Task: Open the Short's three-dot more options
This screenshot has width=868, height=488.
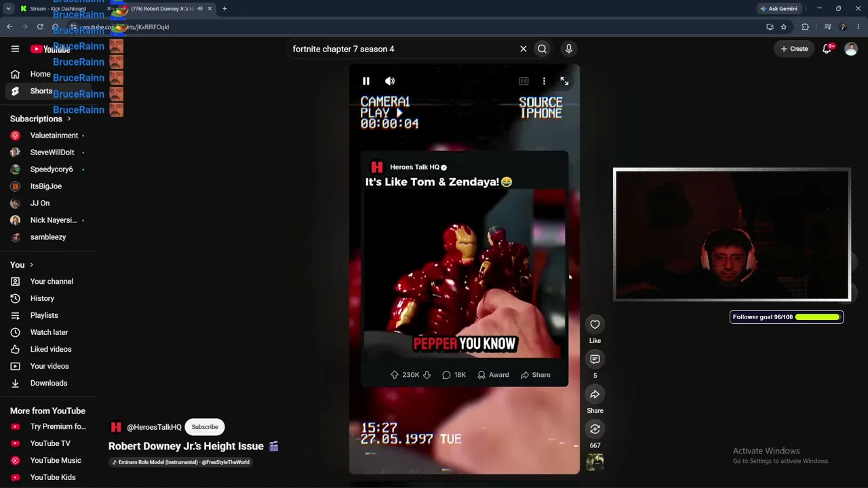Action: pyautogui.click(x=544, y=81)
